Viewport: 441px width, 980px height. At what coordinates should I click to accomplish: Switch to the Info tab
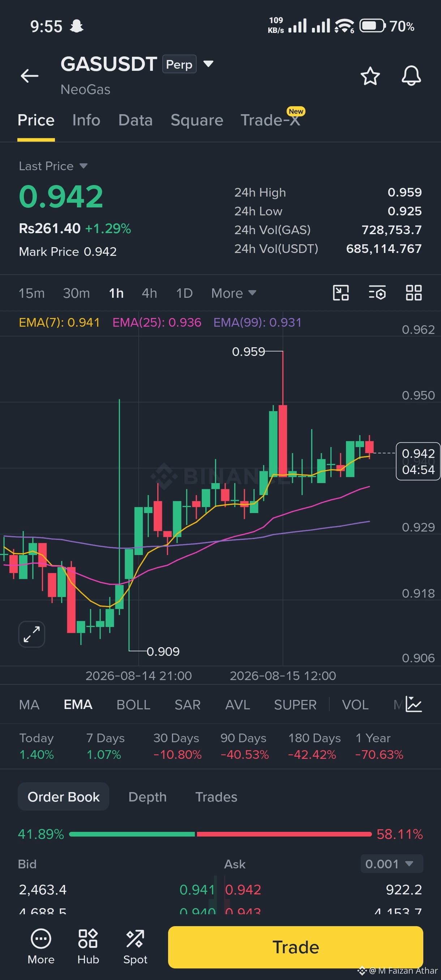[x=86, y=120]
